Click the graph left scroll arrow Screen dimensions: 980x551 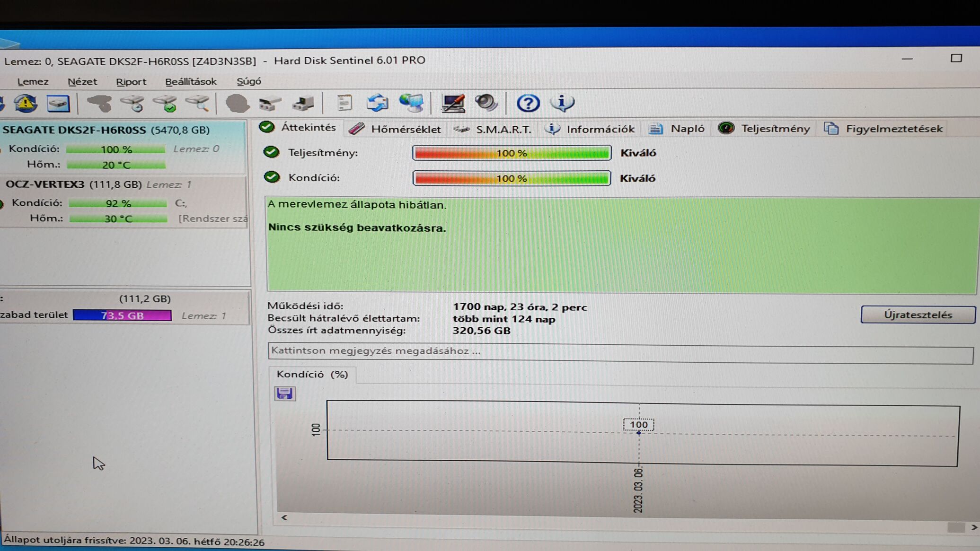click(x=284, y=517)
